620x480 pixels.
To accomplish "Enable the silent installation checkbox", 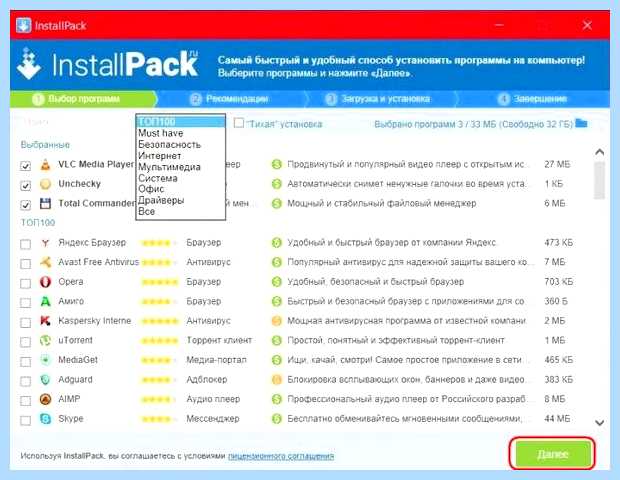I will [239, 123].
